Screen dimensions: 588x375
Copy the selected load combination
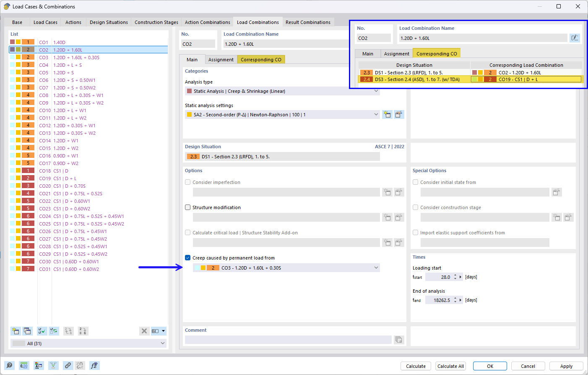[27, 331]
